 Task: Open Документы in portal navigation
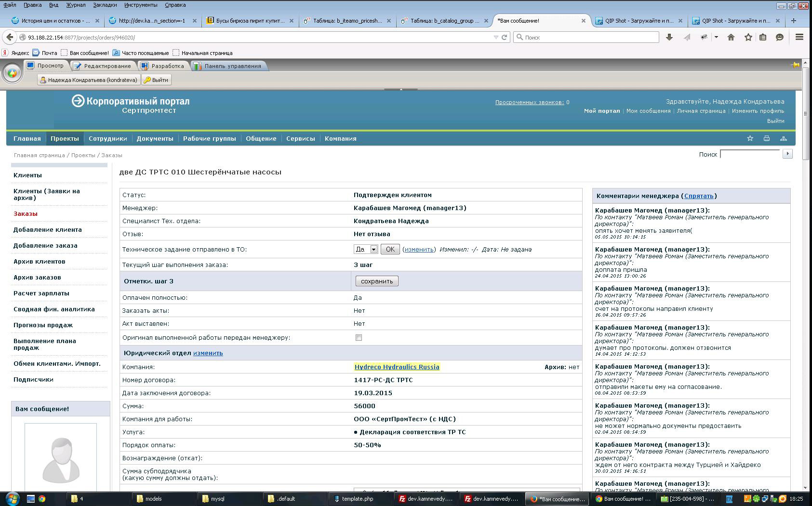coord(155,138)
